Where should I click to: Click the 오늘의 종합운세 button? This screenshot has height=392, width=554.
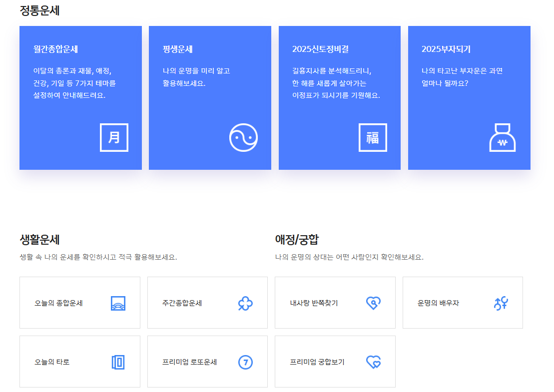(79, 302)
